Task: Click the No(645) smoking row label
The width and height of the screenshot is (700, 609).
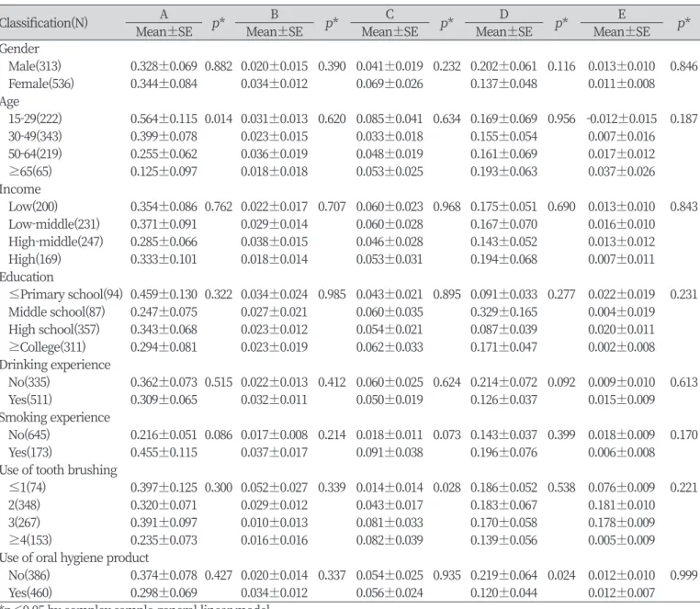Action: pyautogui.click(x=29, y=434)
